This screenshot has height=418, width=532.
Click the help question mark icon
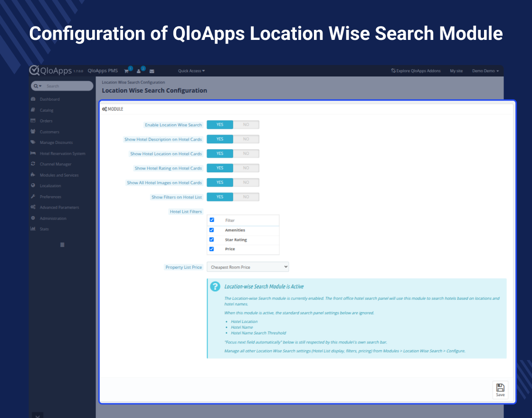tap(215, 286)
